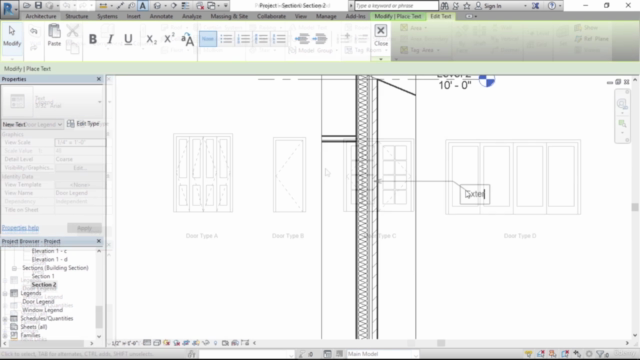Select Door Legend in Project Browser
Screen dimensions: 640x360
pyautogui.click(x=38, y=302)
